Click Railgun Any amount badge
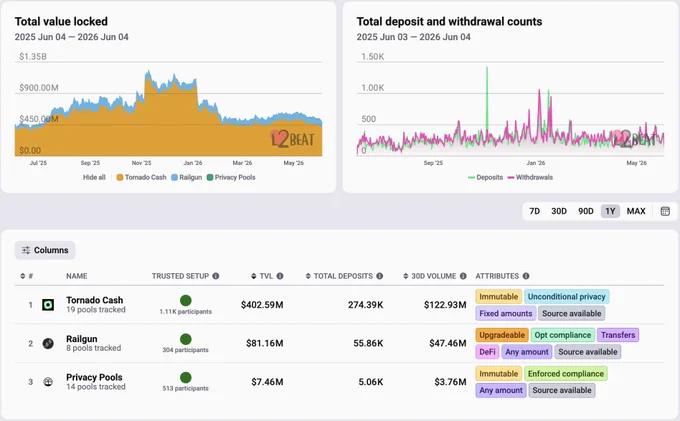This screenshot has width=680, height=421. [x=527, y=352]
